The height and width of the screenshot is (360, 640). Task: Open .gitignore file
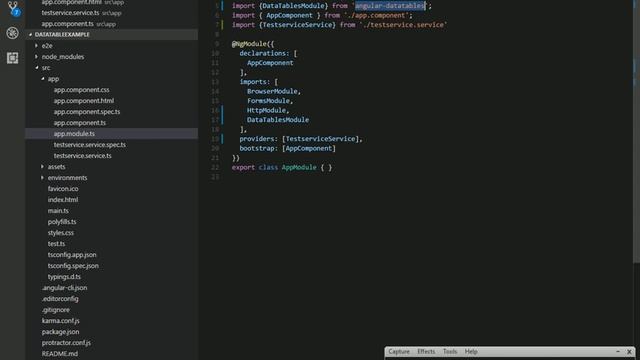[x=55, y=310]
